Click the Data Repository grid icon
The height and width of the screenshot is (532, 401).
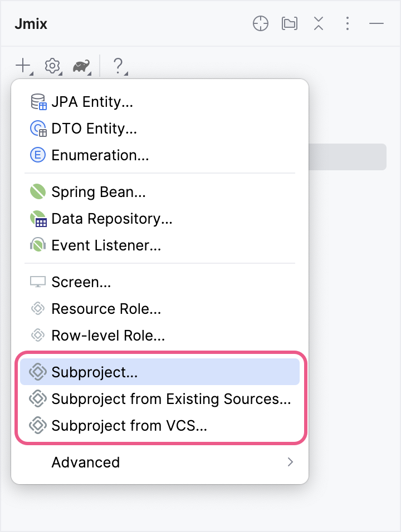pyautogui.click(x=37, y=219)
